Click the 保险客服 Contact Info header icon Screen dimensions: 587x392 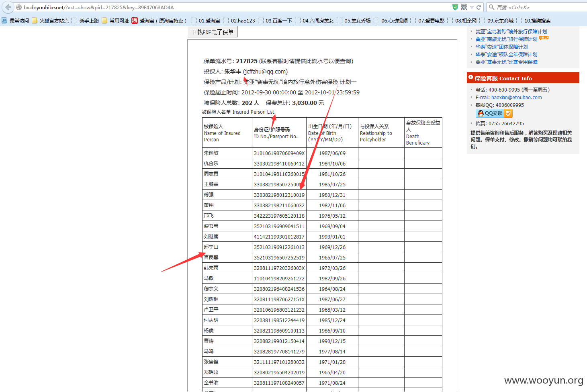470,77
